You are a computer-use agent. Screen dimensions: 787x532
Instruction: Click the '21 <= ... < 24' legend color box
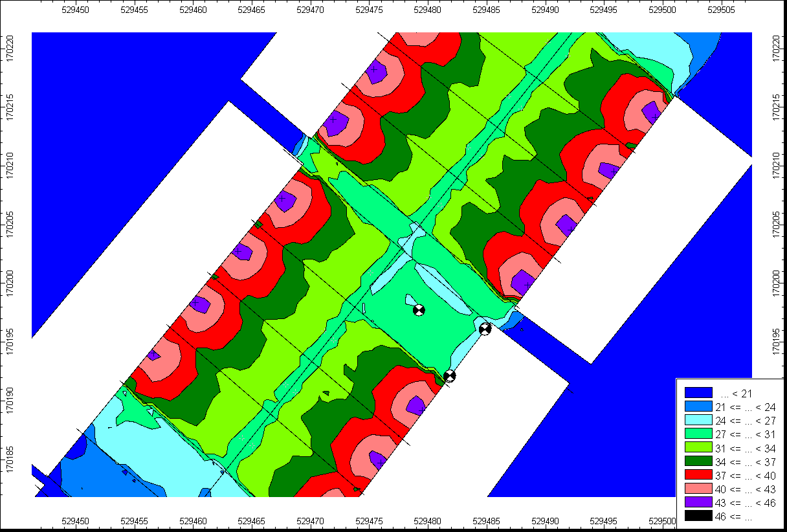[698, 407]
